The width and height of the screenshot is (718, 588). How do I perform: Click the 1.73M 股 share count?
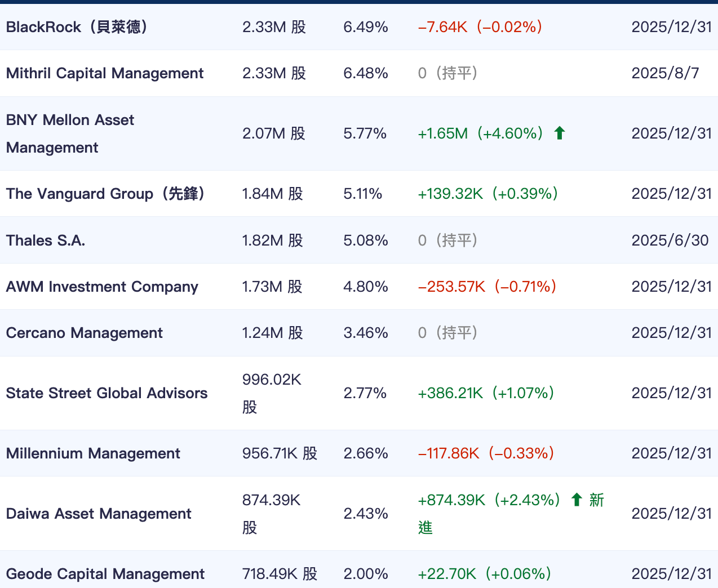pyautogui.click(x=272, y=287)
